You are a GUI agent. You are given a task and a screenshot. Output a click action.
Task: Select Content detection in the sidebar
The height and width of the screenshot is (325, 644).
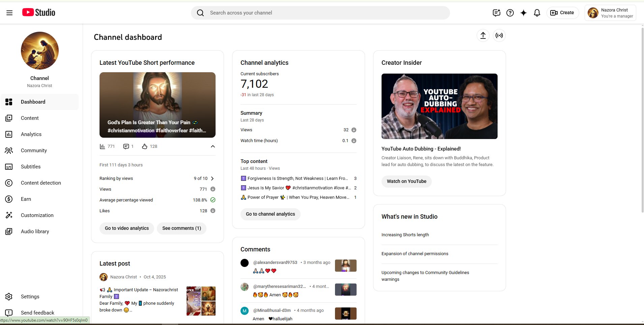tap(40, 183)
